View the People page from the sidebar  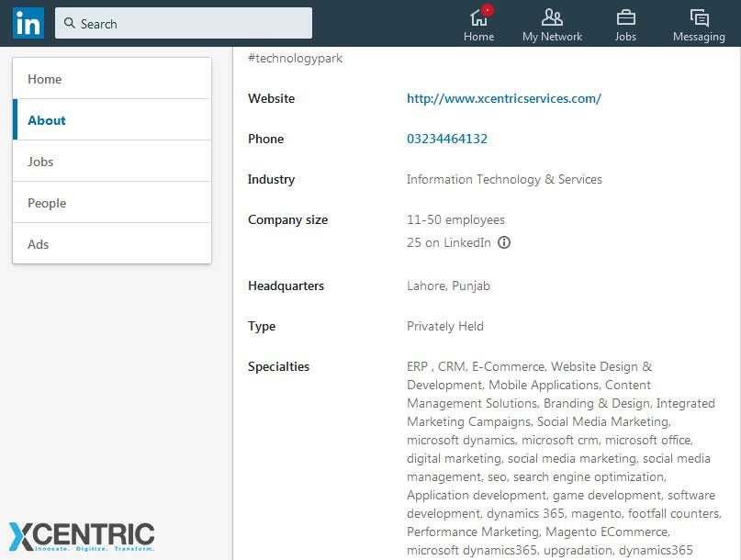pos(47,203)
